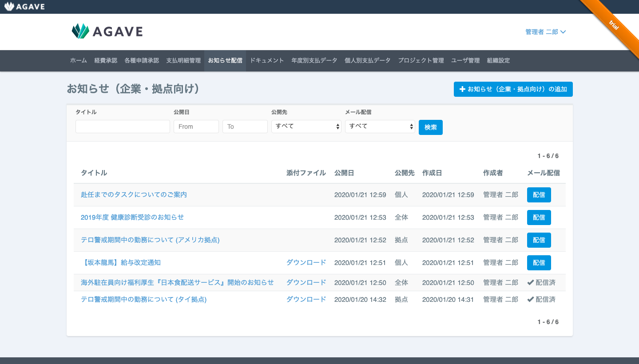Click the 公開日 column header
The image size is (639, 364).
pos(344,173)
